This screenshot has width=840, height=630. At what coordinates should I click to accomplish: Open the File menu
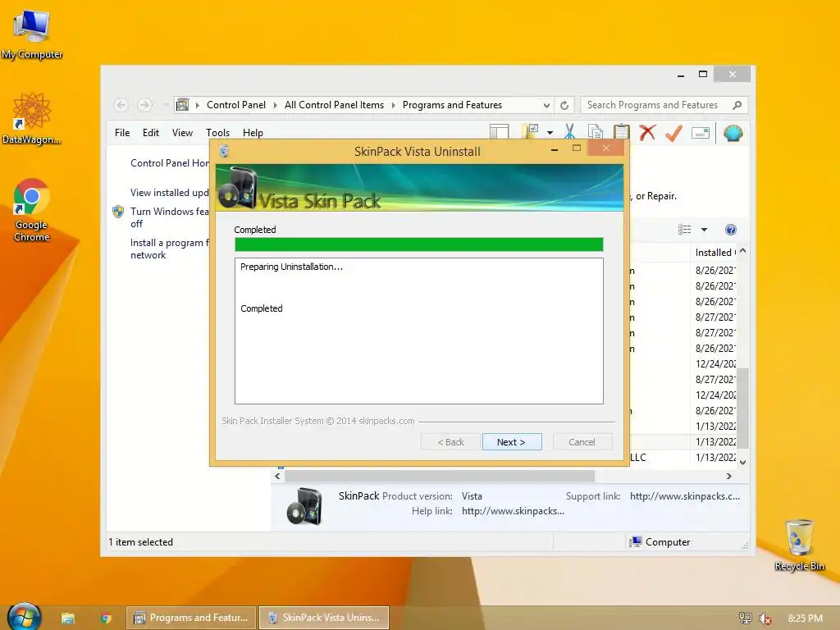pyautogui.click(x=122, y=132)
